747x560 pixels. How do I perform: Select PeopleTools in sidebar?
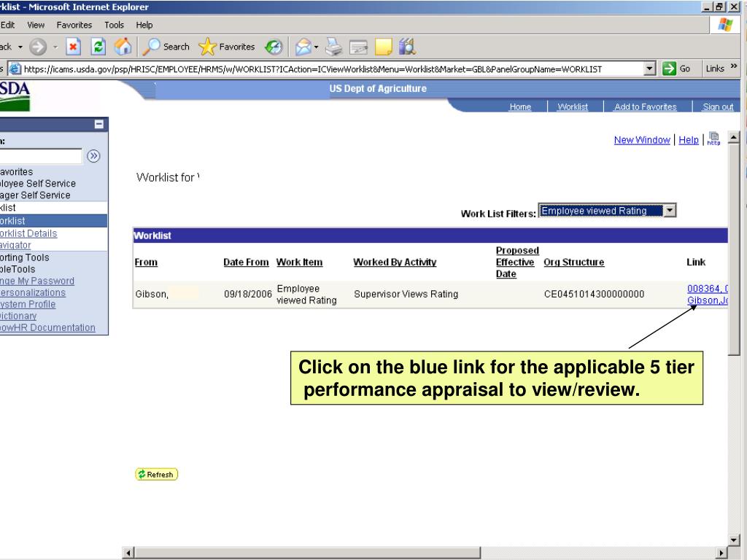pyautogui.click(x=18, y=269)
